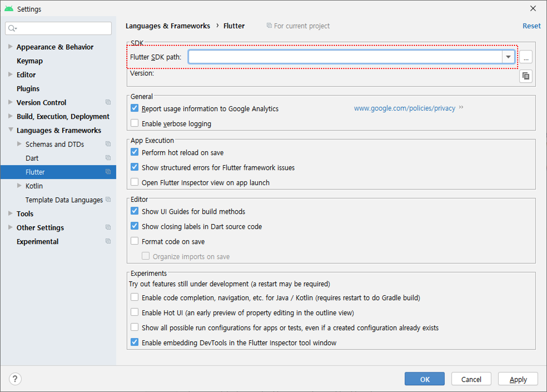Click the Version Control label
The height and width of the screenshot is (392, 547).
pos(41,102)
